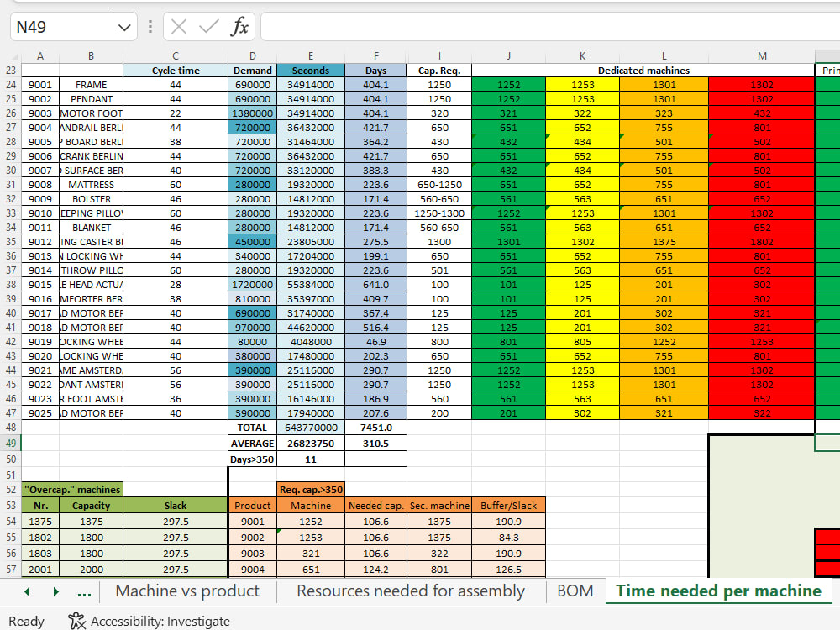Click the Seconds header cell
The width and height of the screenshot is (840, 630).
pos(311,71)
